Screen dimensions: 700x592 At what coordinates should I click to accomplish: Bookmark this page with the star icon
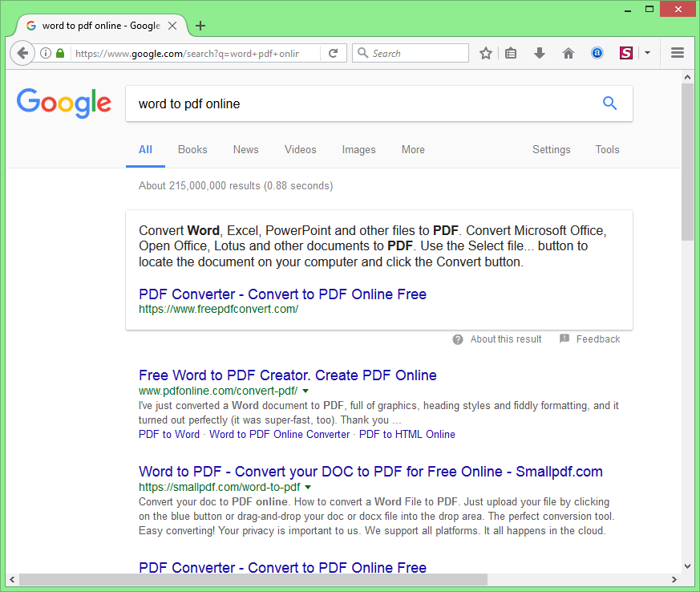tap(486, 54)
